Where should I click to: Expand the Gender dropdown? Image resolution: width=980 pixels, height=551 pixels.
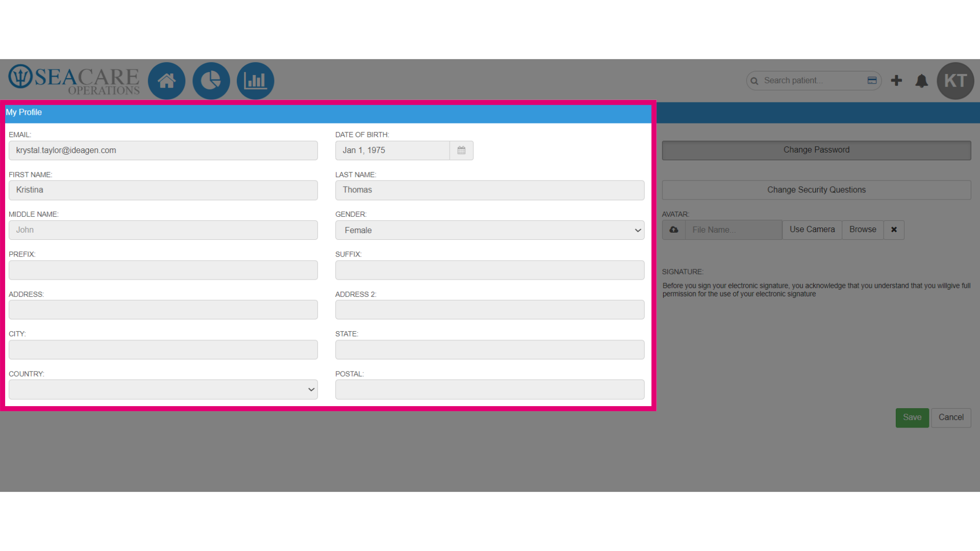click(x=489, y=230)
